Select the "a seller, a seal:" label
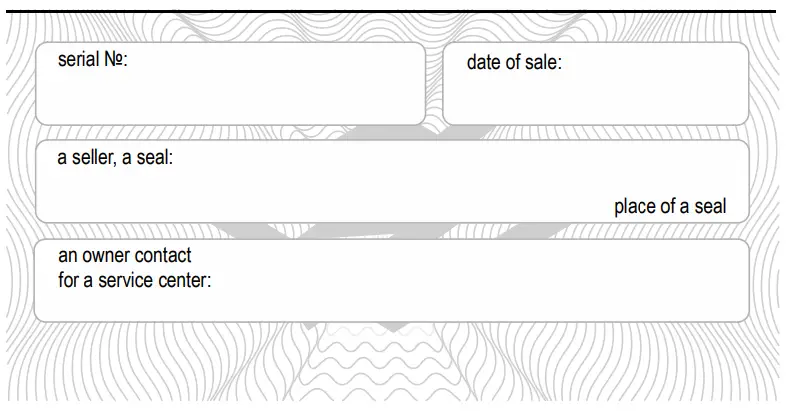The width and height of the screenshot is (787, 411). (115, 158)
